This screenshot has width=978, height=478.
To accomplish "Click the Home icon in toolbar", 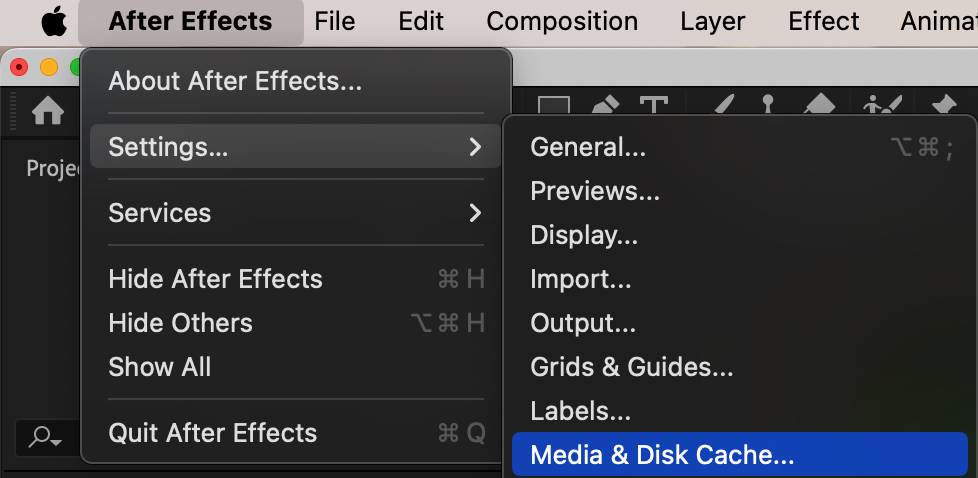I will click(x=48, y=111).
